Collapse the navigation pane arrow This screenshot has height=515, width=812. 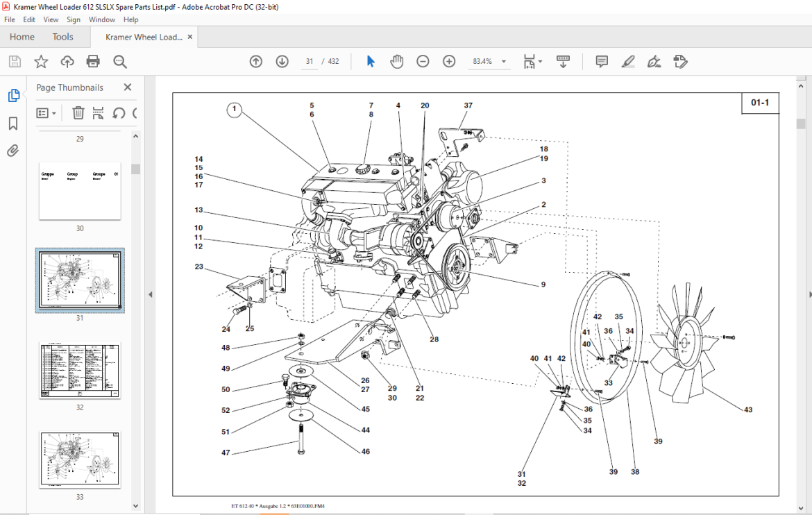150,294
